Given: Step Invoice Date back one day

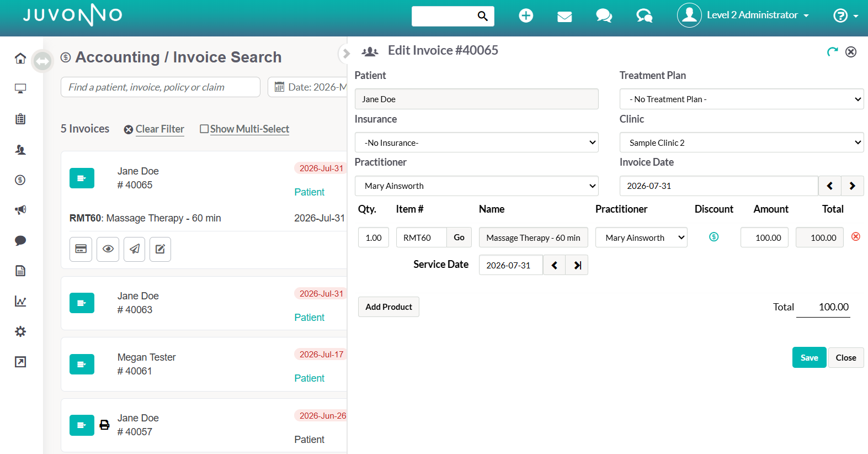Looking at the screenshot, I should (829, 186).
